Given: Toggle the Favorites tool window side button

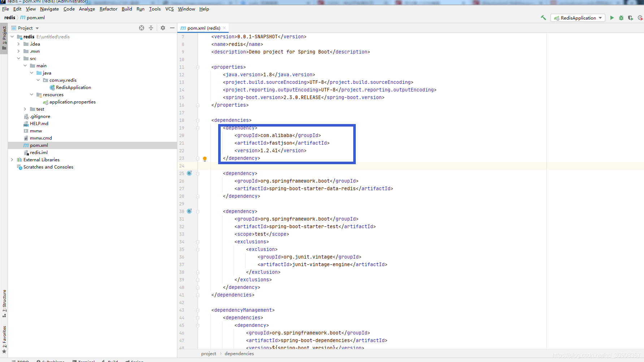Looking at the screenshot, I should (x=4, y=339).
